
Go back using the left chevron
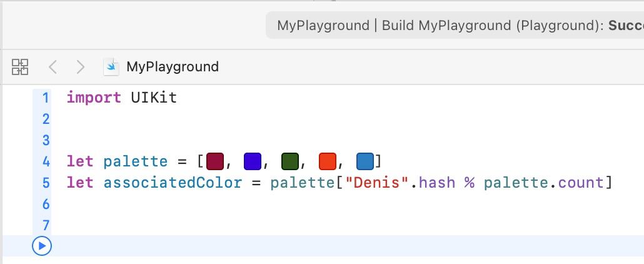point(53,67)
